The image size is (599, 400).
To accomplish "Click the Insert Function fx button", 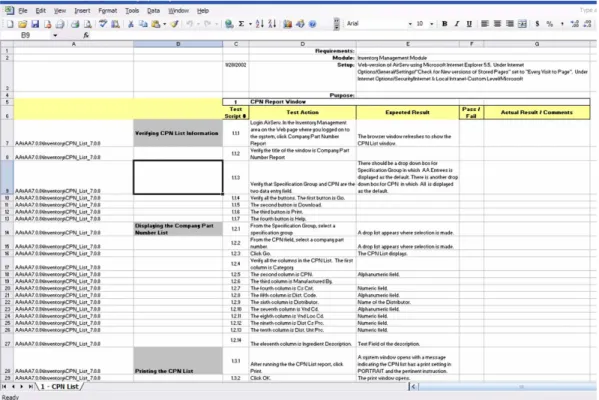I will [x=86, y=35].
